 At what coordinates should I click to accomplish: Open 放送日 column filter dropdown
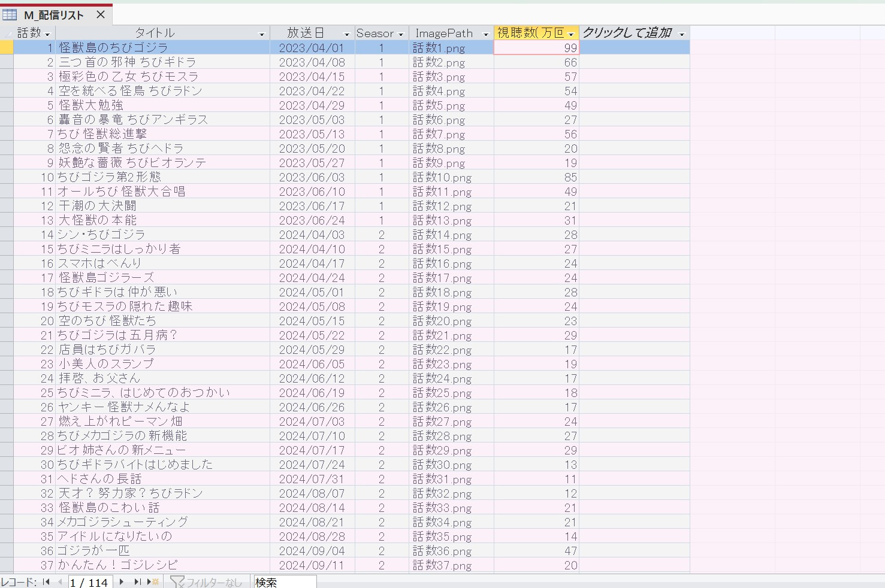click(x=346, y=34)
